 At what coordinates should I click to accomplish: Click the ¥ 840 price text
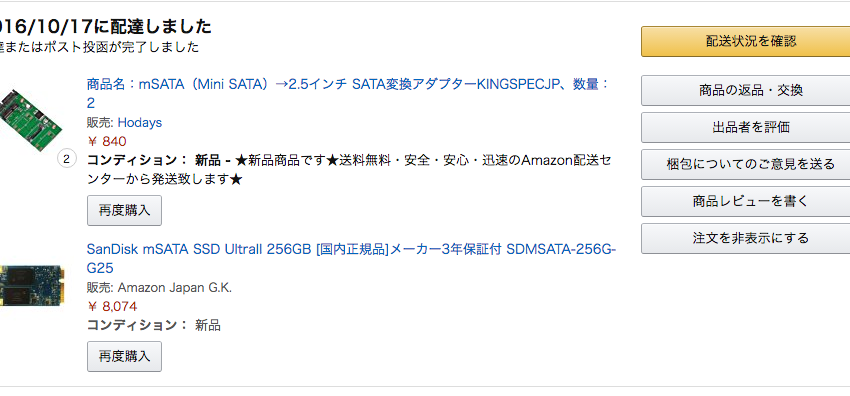coord(107,142)
